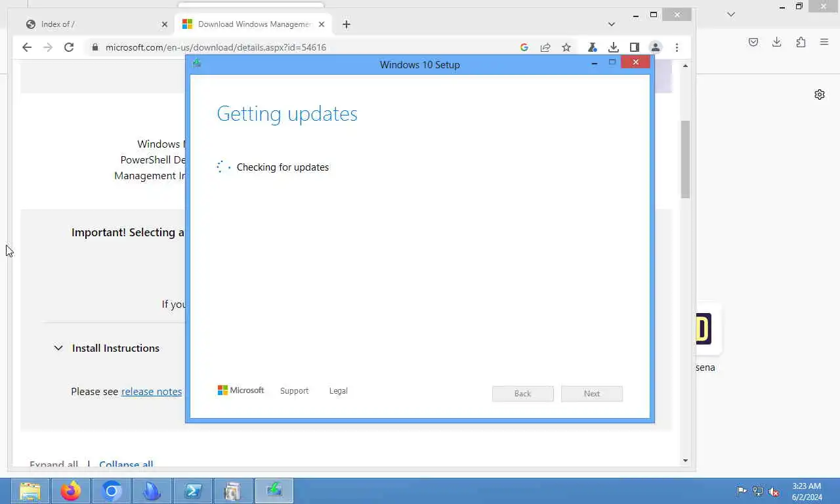Viewport: 840px width, 504px height.
Task: Click the Expand all link
Action: point(54,464)
